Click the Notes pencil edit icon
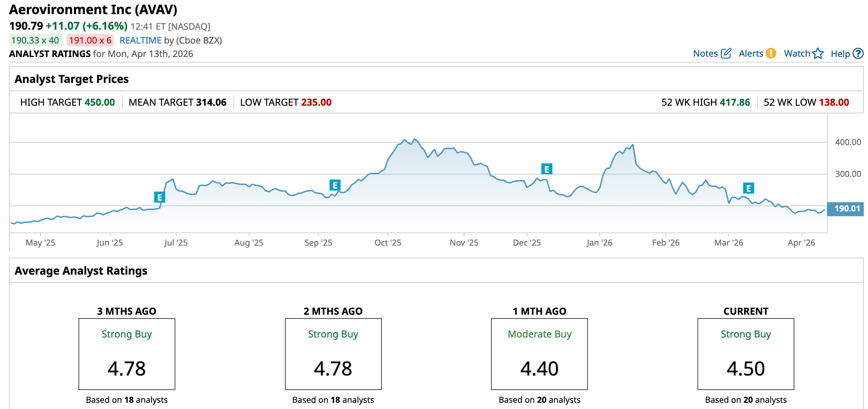Image resolution: width=868 pixels, height=409 pixels. click(726, 54)
